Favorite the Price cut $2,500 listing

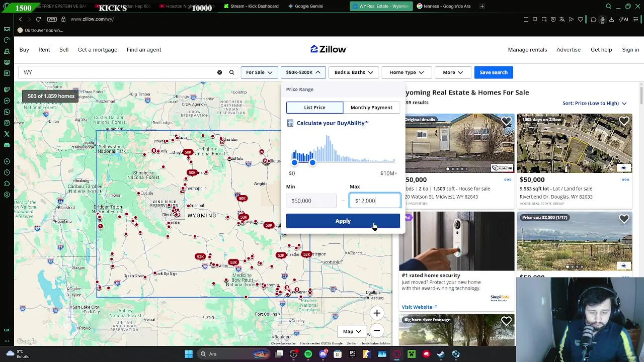pyautogui.click(x=624, y=219)
